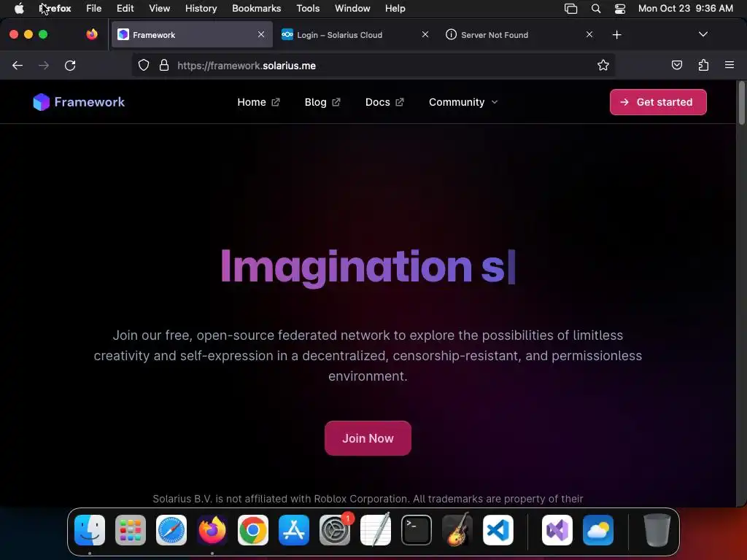Open the Window menu
747x560 pixels.
[x=352, y=9]
